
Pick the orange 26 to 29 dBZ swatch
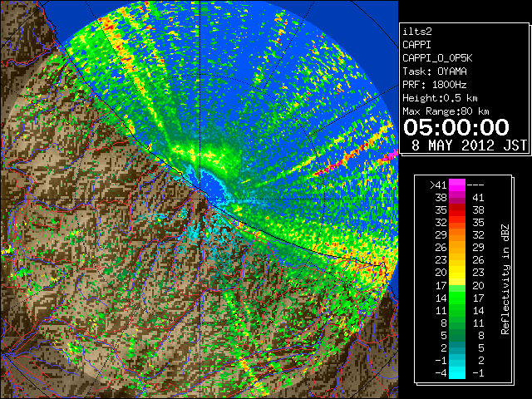click(457, 248)
